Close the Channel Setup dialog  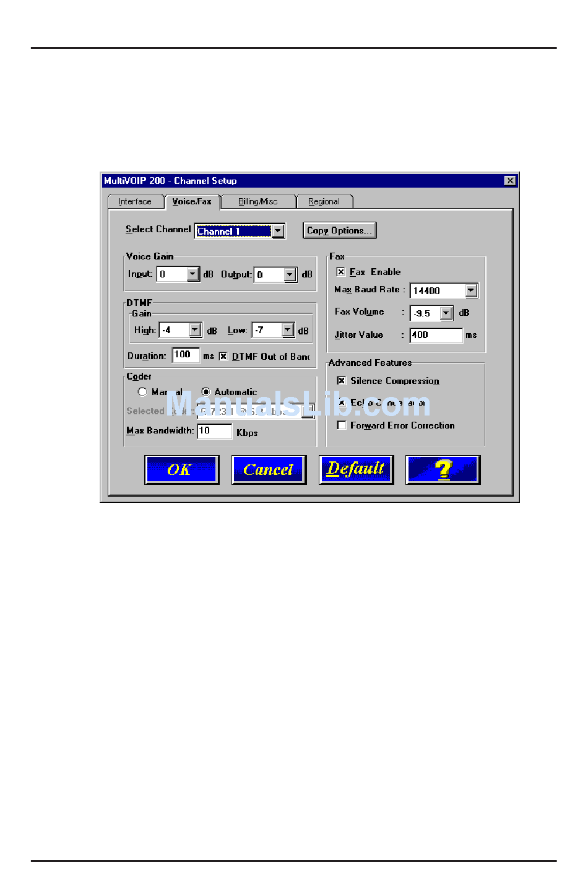point(510,181)
